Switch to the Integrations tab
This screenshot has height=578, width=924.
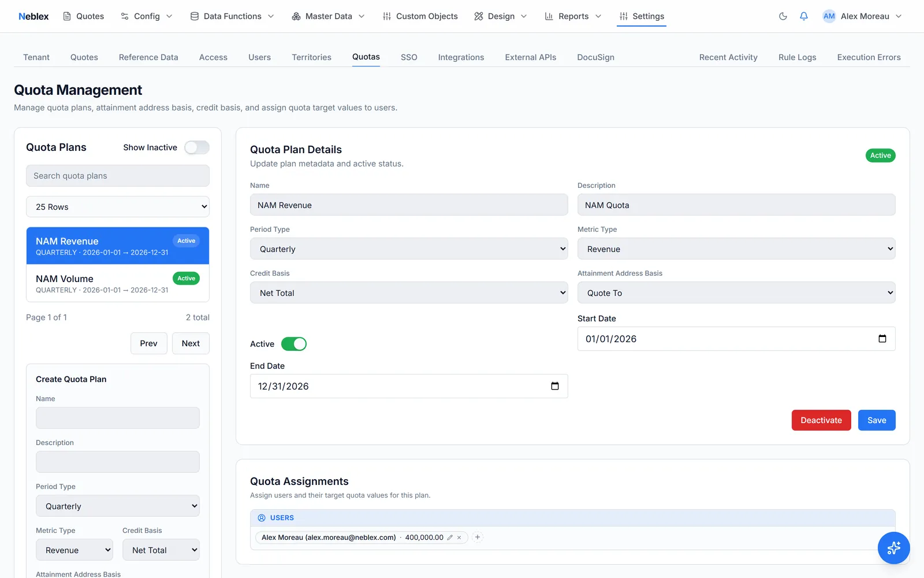coord(461,57)
